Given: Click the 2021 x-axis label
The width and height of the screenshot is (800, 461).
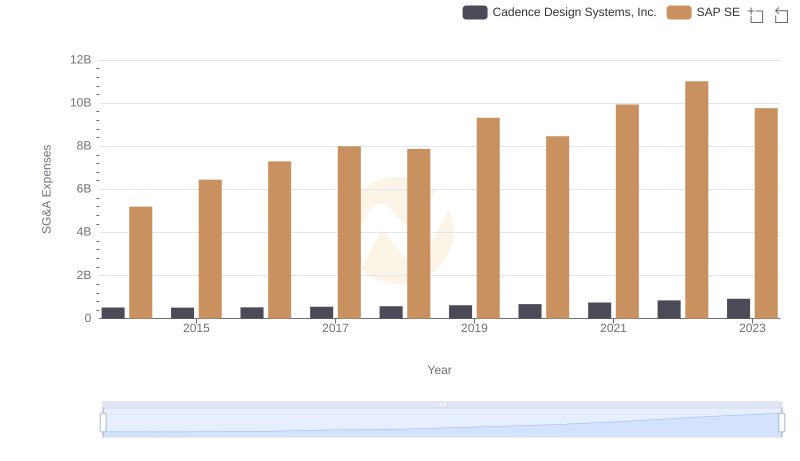Looking at the screenshot, I should [613, 328].
